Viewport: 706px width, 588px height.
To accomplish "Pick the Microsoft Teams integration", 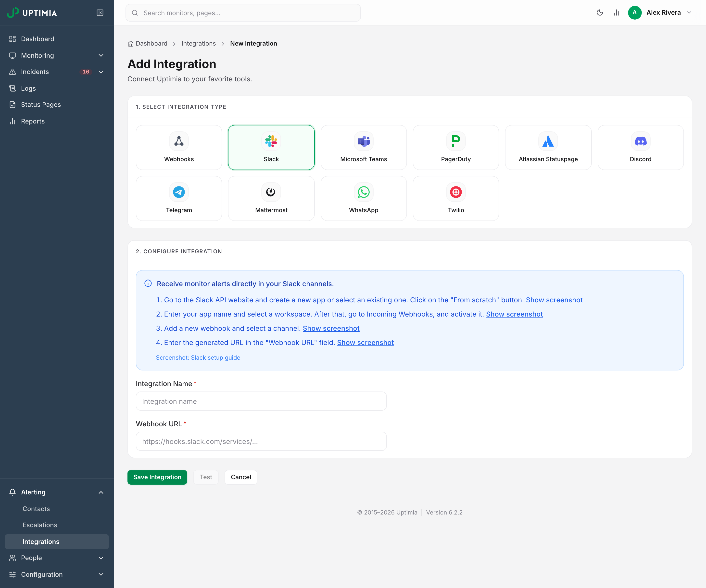I will (364, 147).
